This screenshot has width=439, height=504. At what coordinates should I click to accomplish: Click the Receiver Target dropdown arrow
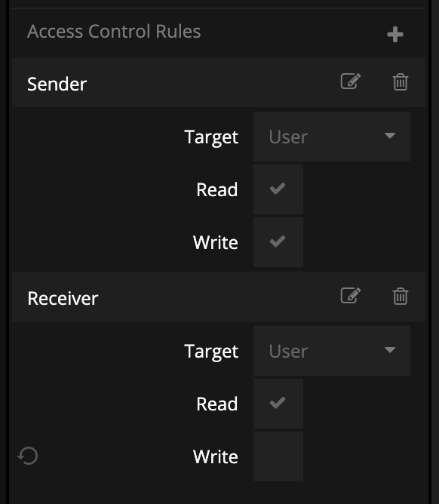click(x=390, y=350)
